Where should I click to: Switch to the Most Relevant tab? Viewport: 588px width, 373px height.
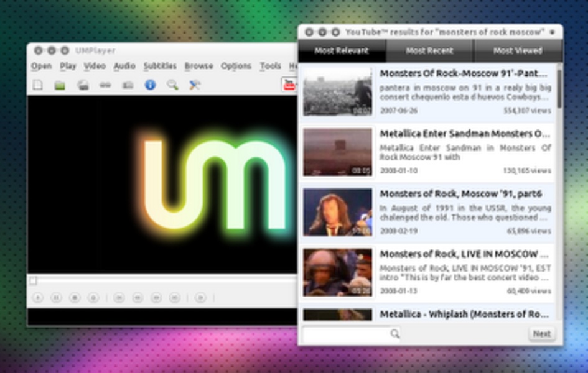pos(342,50)
